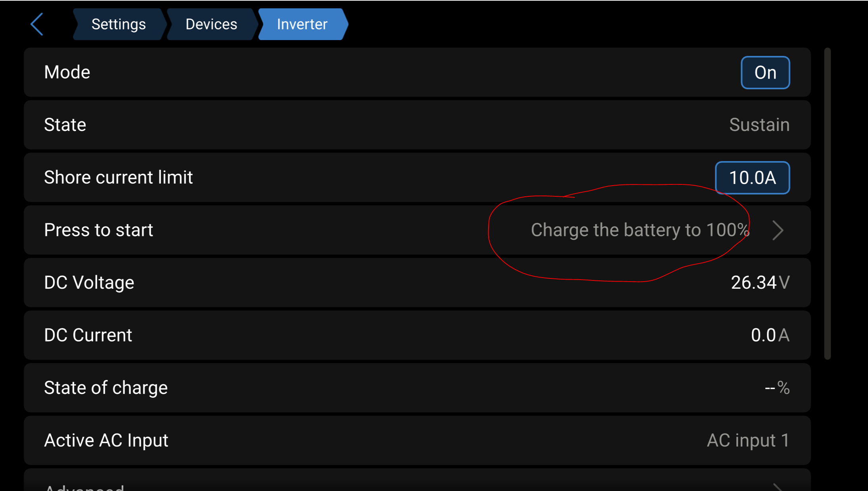This screenshot has width=868, height=491.
Task: Open the partially visible Advanced item
Action: point(84,487)
